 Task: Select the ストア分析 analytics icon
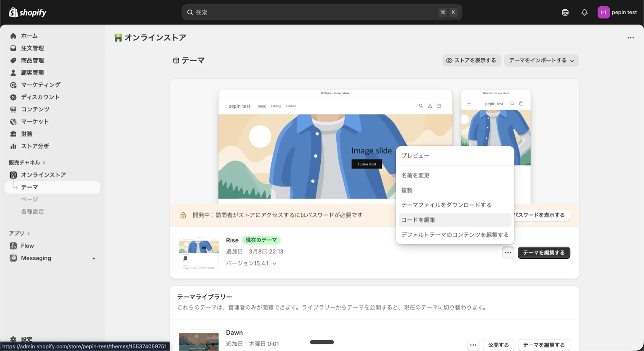click(13, 146)
